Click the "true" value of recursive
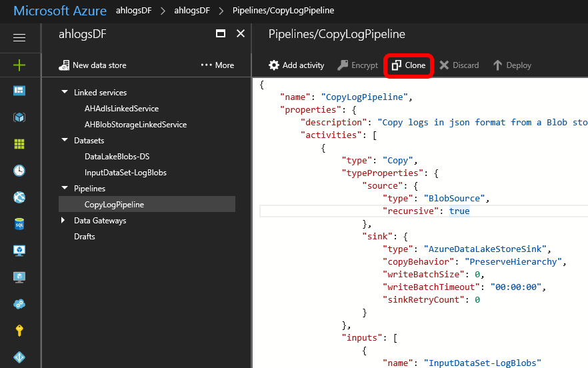The image size is (588, 368). click(x=459, y=211)
